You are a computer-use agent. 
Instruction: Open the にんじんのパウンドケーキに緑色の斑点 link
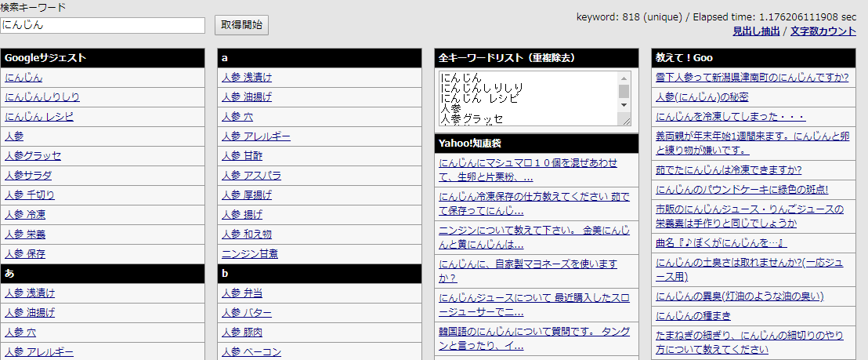742,190
